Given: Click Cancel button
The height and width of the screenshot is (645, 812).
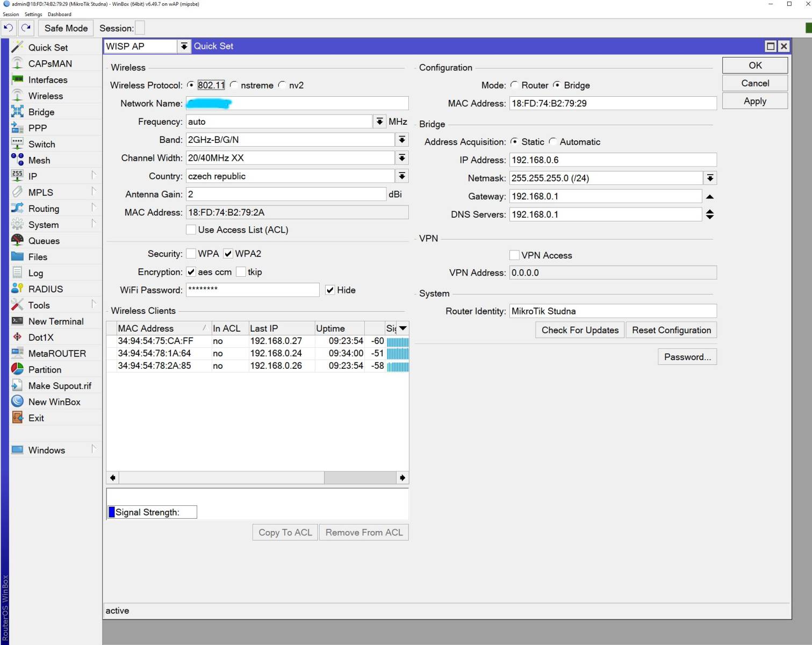Looking at the screenshot, I should (x=755, y=83).
